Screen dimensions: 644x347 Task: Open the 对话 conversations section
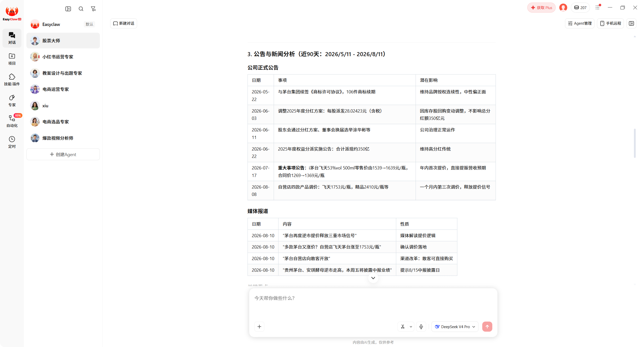[12, 38]
